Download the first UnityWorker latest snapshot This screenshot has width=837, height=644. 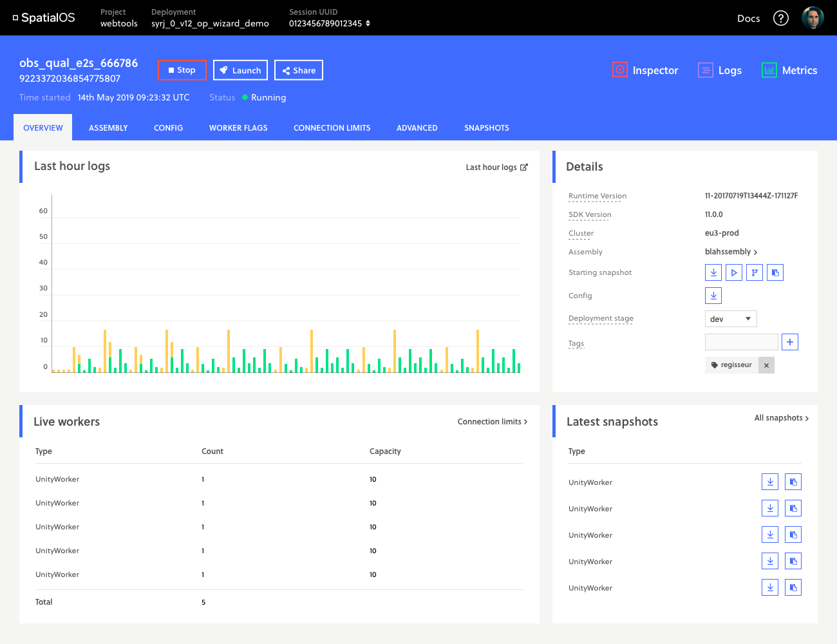[770, 482]
